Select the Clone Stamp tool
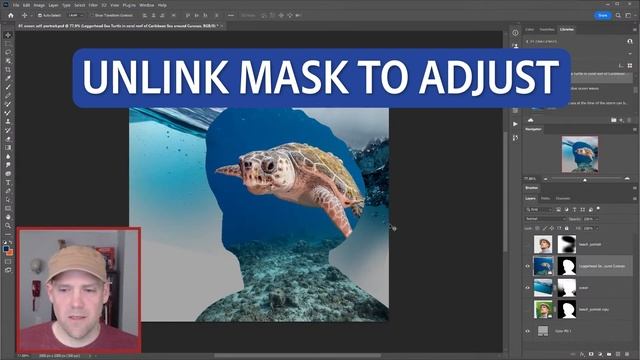The height and width of the screenshot is (360, 640). (8, 121)
